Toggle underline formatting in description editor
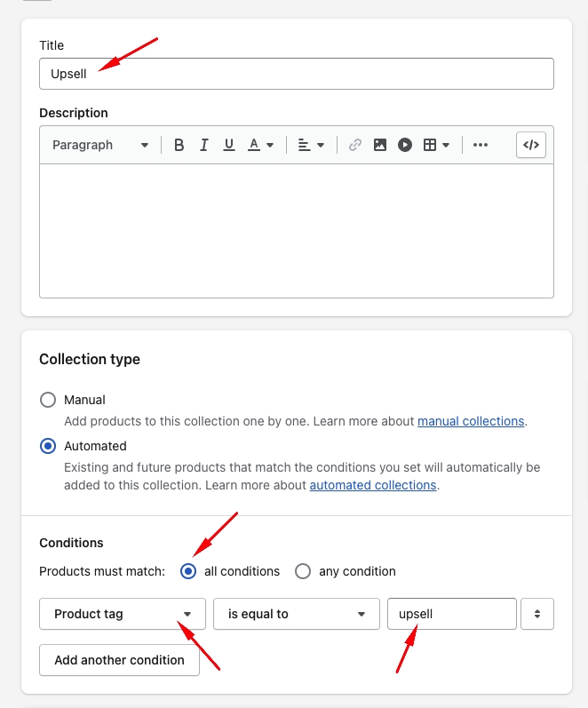Viewport: 588px width, 708px height. (228, 145)
